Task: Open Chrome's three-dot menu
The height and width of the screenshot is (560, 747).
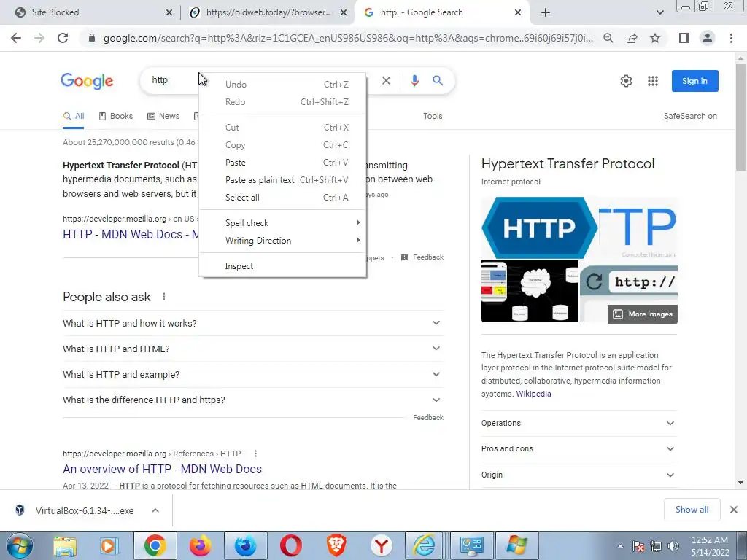Action: [731, 38]
